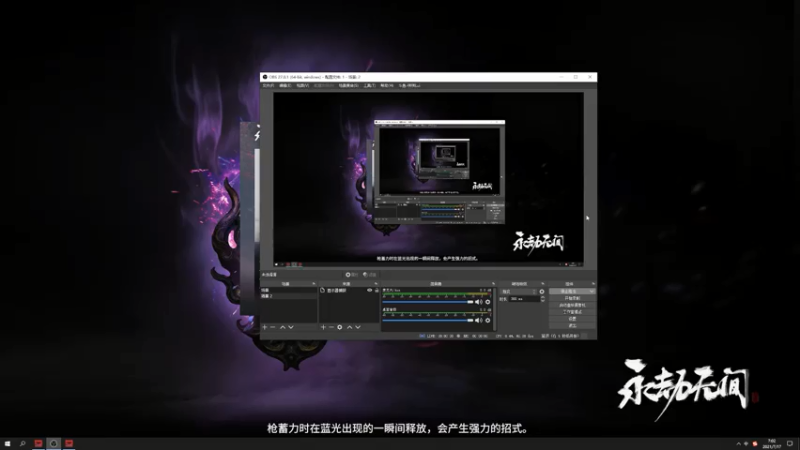Remove the selected source using the minus icon
Image resolution: width=800 pixels, height=450 pixels.
pos(331,327)
